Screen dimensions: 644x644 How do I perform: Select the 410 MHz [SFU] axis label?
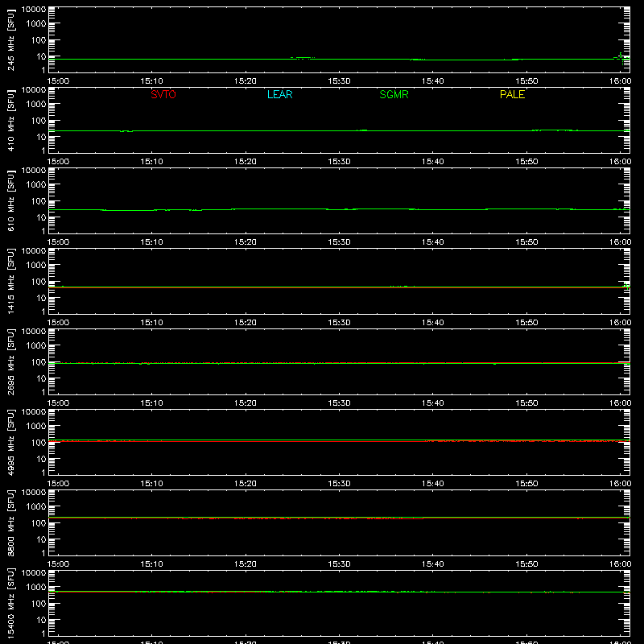(x=11, y=121)
